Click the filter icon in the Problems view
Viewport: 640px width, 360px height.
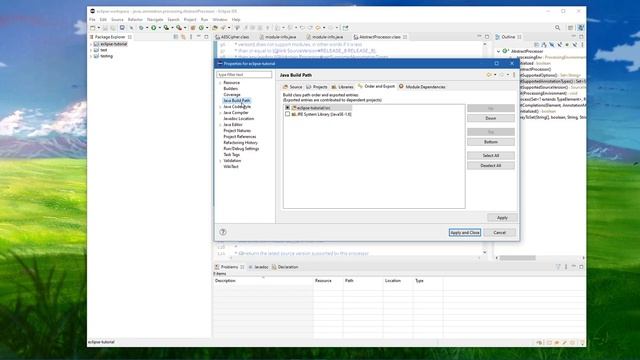click(x=558, y=267)
